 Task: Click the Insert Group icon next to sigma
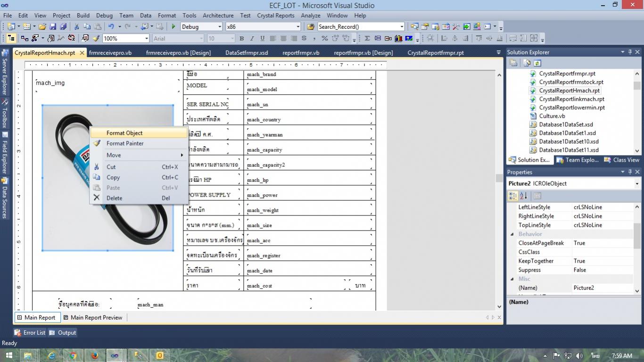tap(378, 38)
